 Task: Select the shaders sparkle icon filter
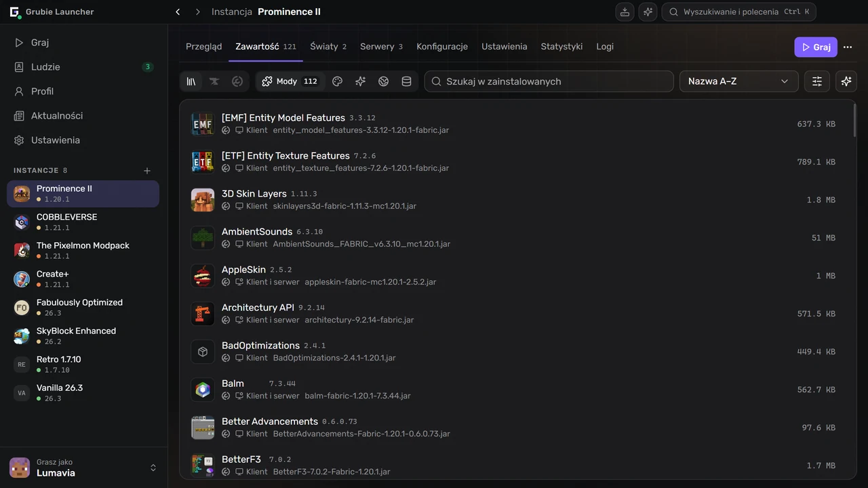tap(361, 81)
